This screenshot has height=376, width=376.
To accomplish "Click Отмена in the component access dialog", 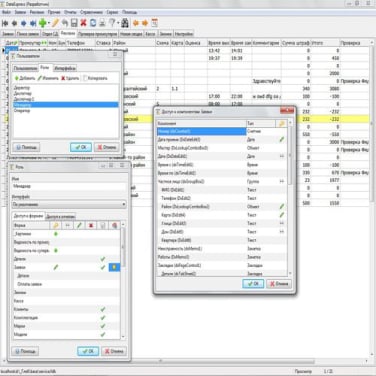I will point(279,284).
